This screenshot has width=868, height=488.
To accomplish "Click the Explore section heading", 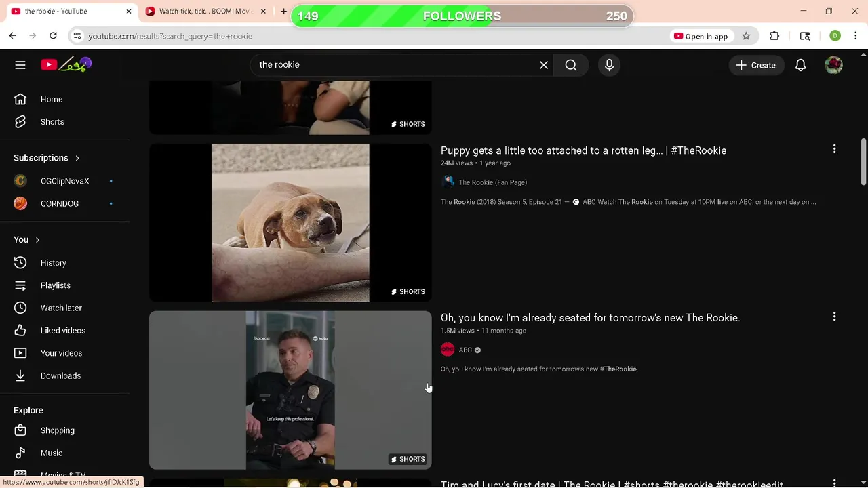I will (x=28, y=411).
